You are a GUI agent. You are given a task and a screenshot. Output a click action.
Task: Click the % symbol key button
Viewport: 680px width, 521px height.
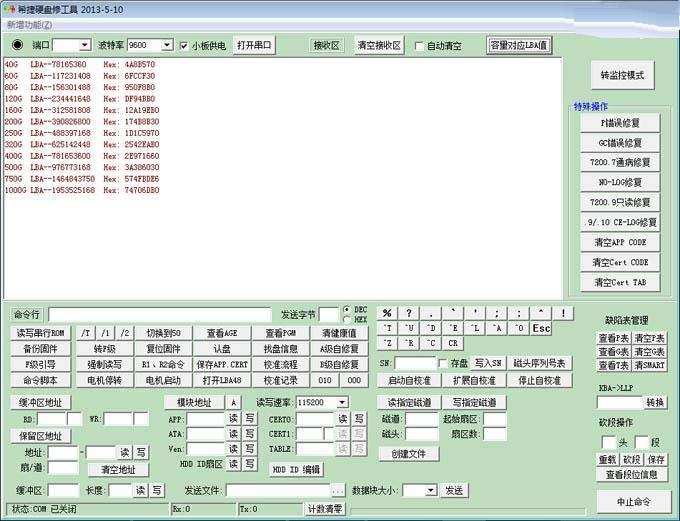tap(387, 313)
